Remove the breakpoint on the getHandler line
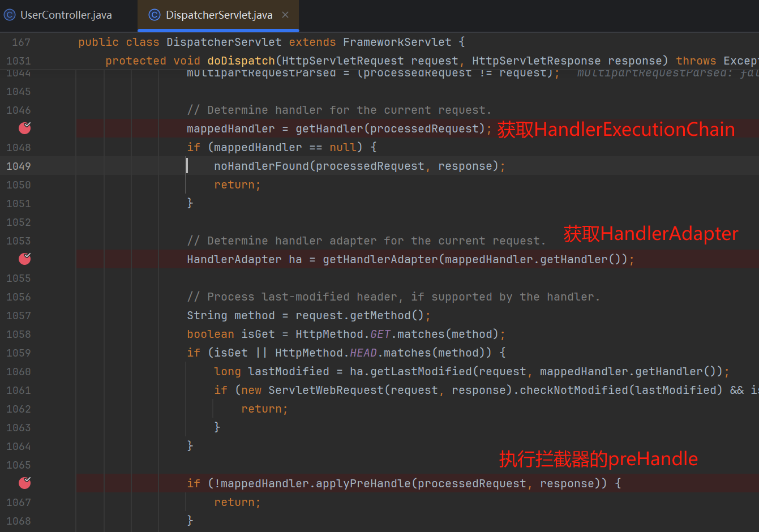The image size is (759, 532). 25,128
